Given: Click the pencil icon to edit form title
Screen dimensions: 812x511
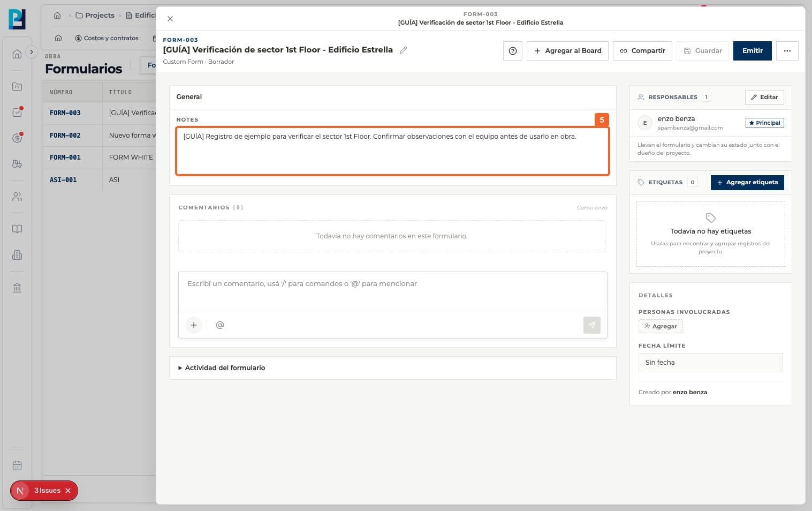Looking at the screenshot, I should (404, 50).
